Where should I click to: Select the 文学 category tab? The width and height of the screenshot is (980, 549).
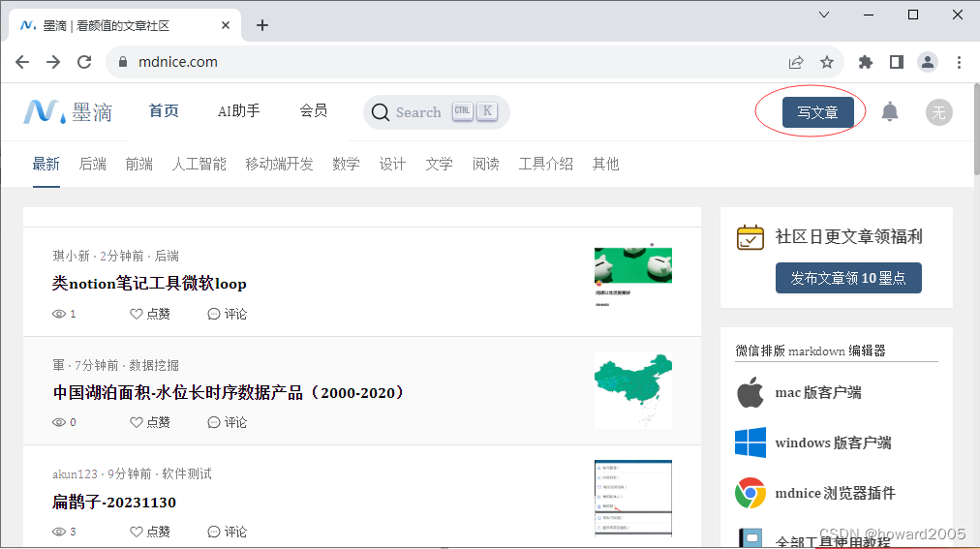coord(439,164)
